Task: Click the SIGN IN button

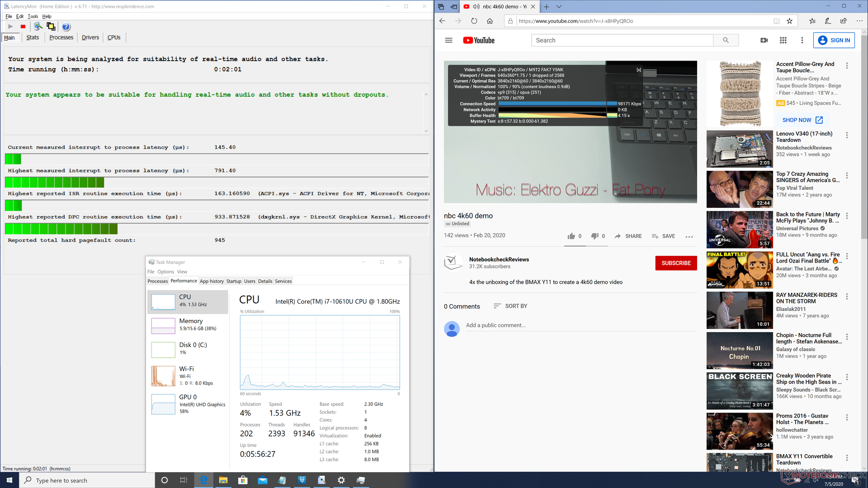Action: pyautogui.click(x=834, y=40)
